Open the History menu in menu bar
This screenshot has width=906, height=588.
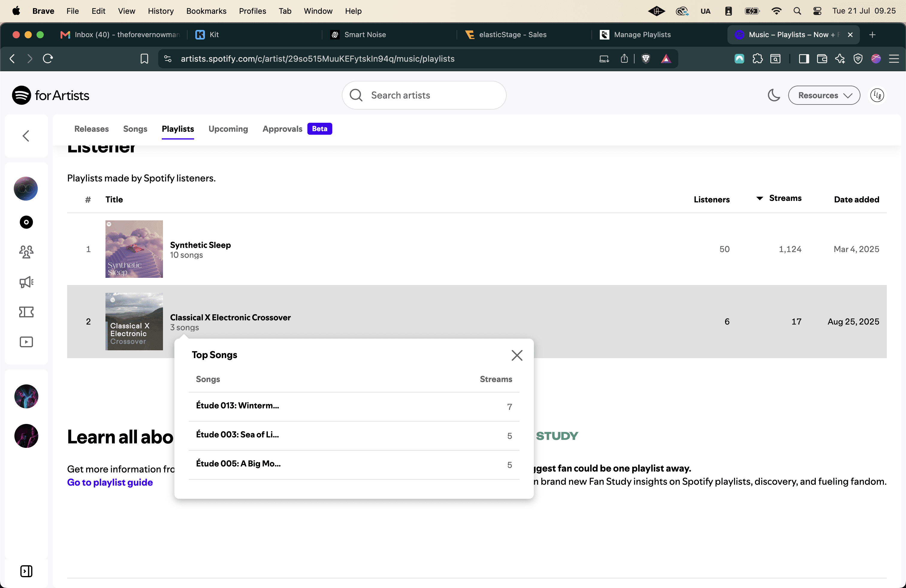point(161,11)
